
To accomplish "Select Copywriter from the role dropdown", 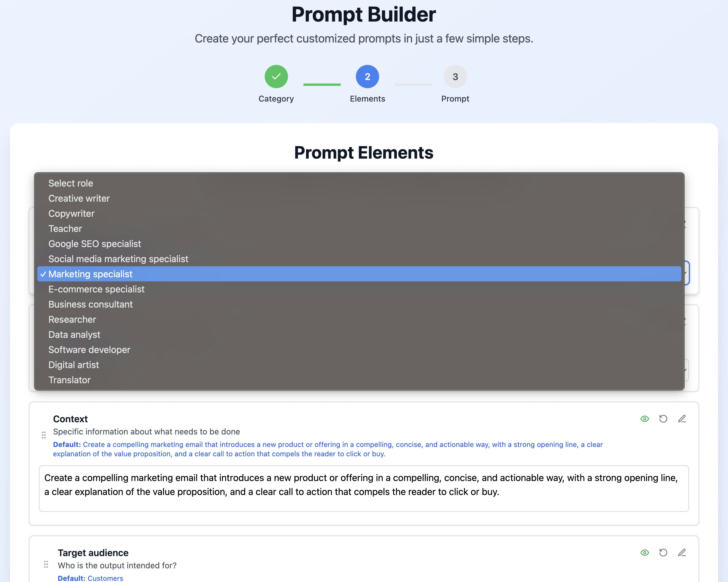I will click(x=71, y=213).
